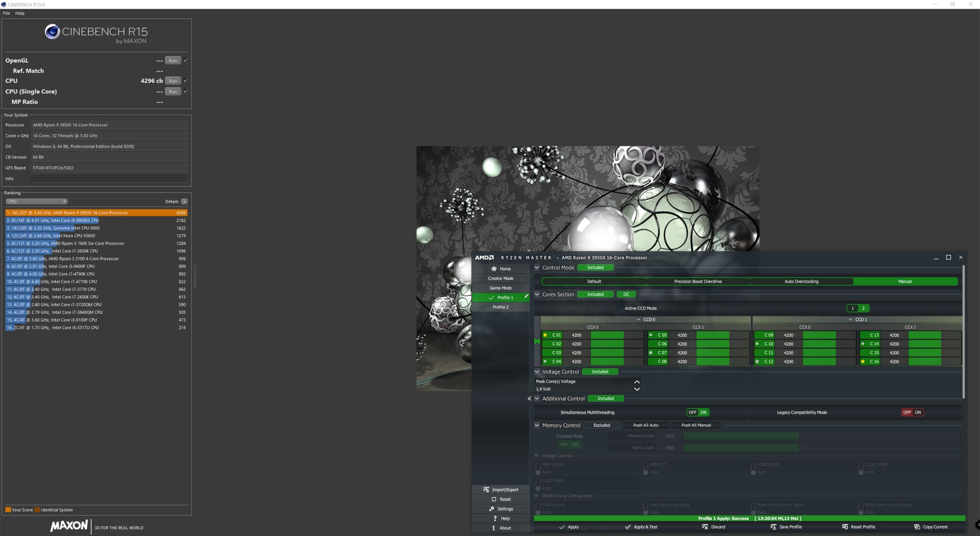This screenshot has height=536, width=980.
Task: Toggle the CPU test checkbox
Action: 186,81
